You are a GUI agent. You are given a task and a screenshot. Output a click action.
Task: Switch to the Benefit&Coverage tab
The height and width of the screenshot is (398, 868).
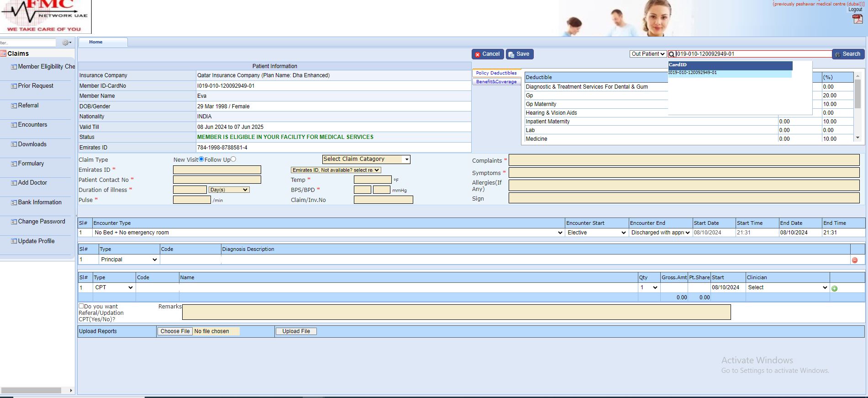tap(496, 82)
